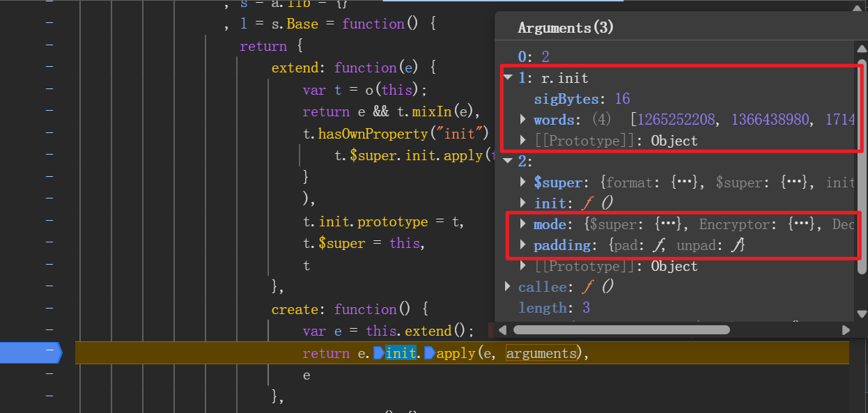Image resolution: width=868 pixels, height=413 pixels.
Task: Toggle the inline breakpoint marker before apply
Action: (428, 353)
